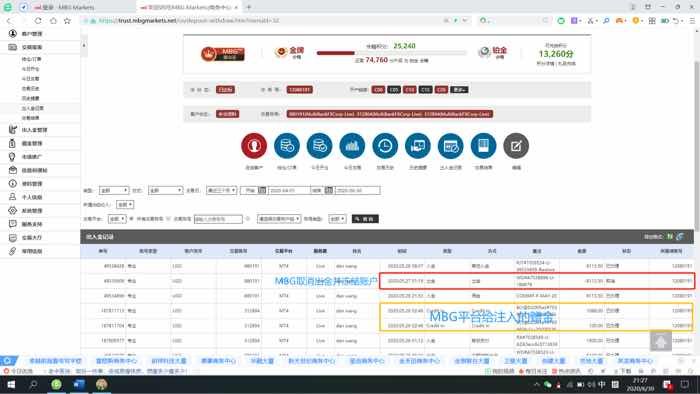
Task: Open the blue bar-chart circle icon
Action: [x=352, y=145]
